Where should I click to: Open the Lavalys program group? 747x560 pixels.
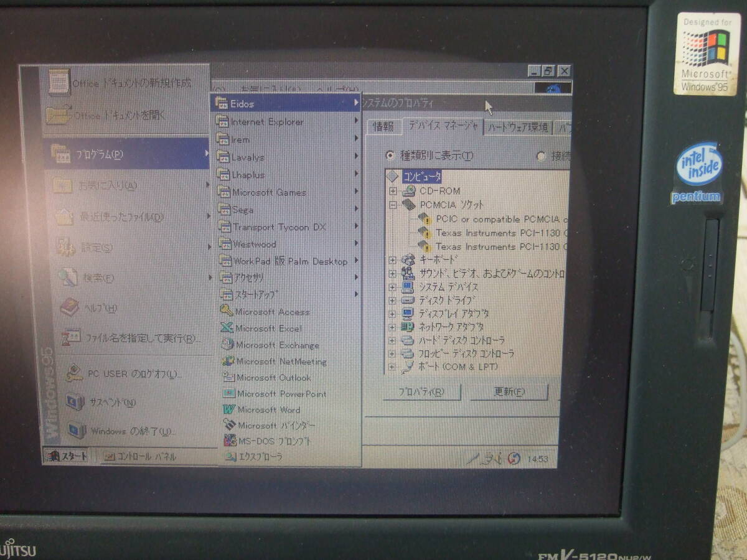click(286, 157)
